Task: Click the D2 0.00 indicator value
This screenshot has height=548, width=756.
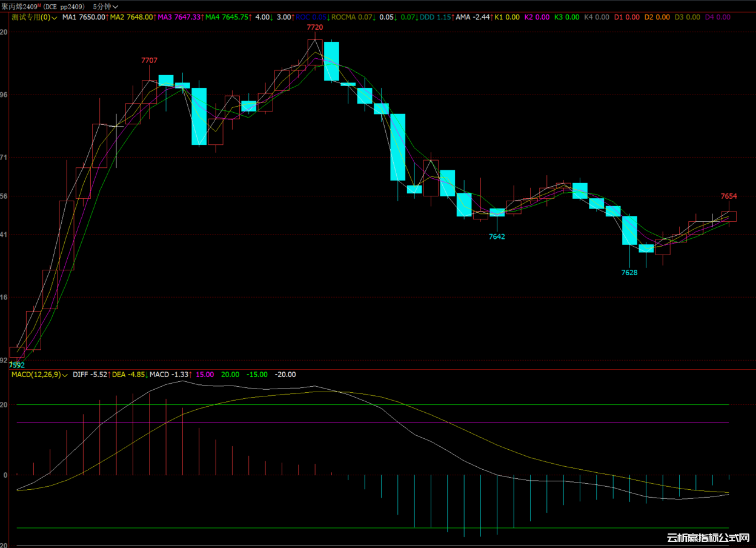Action: 657,17
